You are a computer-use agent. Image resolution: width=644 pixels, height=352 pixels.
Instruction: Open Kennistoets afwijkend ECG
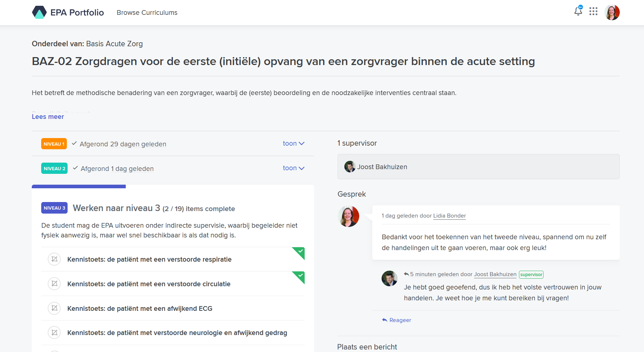click(140, 309)
